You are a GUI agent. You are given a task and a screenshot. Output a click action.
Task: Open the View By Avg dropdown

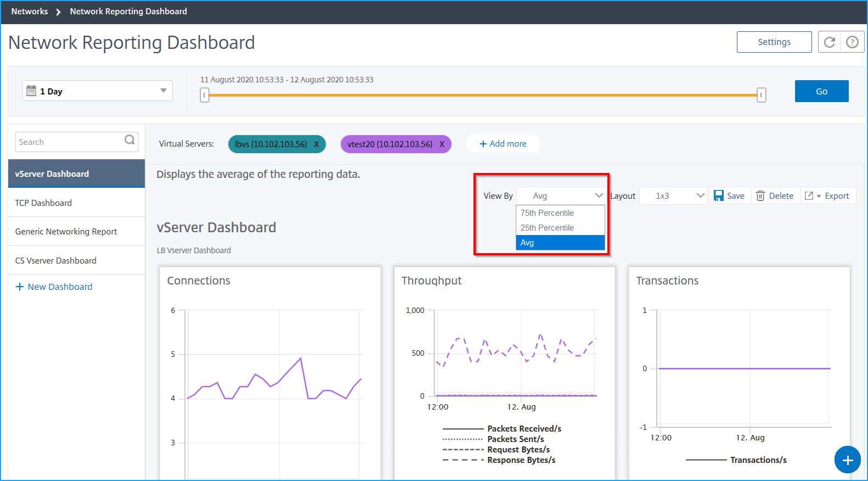pyautogui.click(x=561, y=196)
